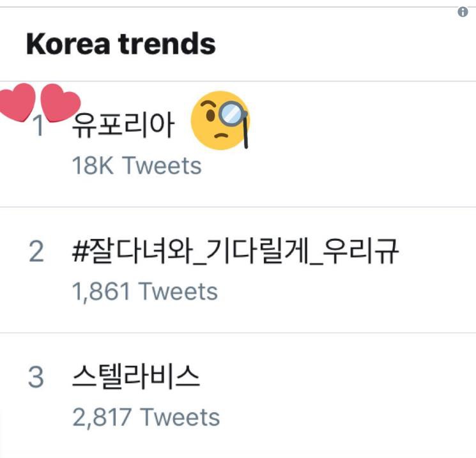Screen dimensions: 476x458
Task: Open the 스텔라비스 trending topic
Action: (x=136, y=377)
